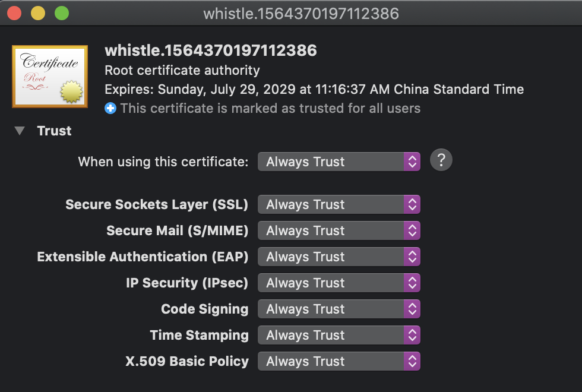
Task: Collapse the Trust section triangle
Action: tap(20, 131)
